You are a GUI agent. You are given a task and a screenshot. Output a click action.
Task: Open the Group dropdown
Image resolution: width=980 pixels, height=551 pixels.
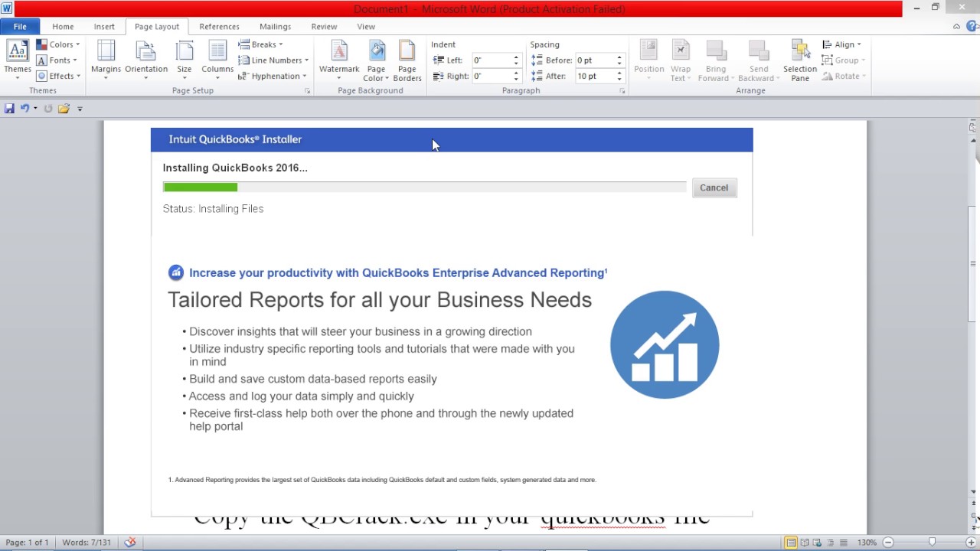tap(843, 60)
